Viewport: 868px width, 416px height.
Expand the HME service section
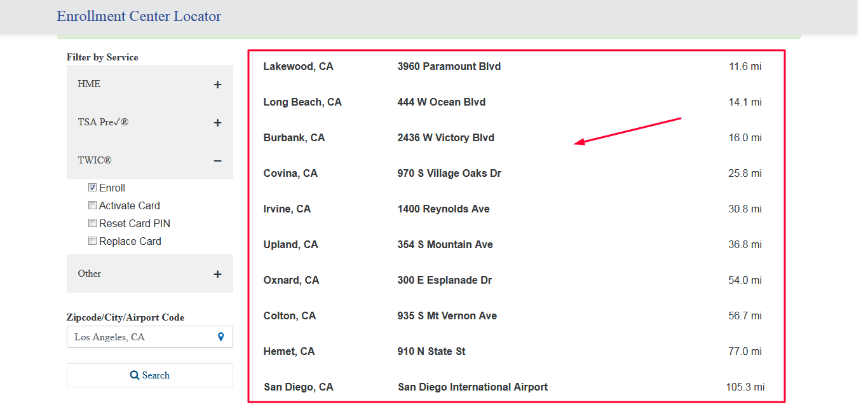pyautogui.click(x=150, y=84)
